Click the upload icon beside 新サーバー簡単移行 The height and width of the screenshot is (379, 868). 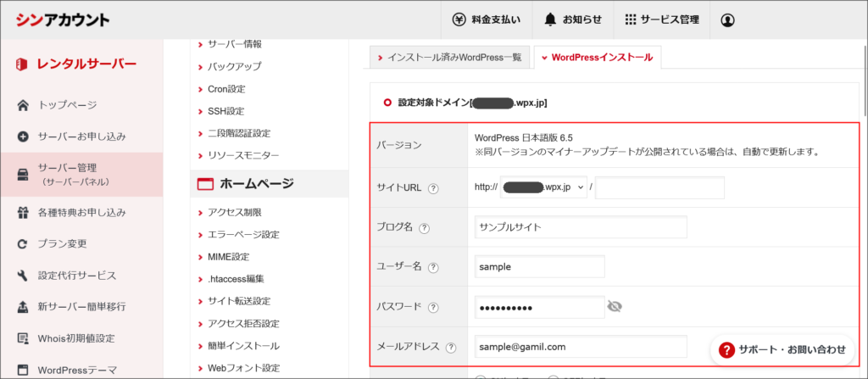(23, 306)
